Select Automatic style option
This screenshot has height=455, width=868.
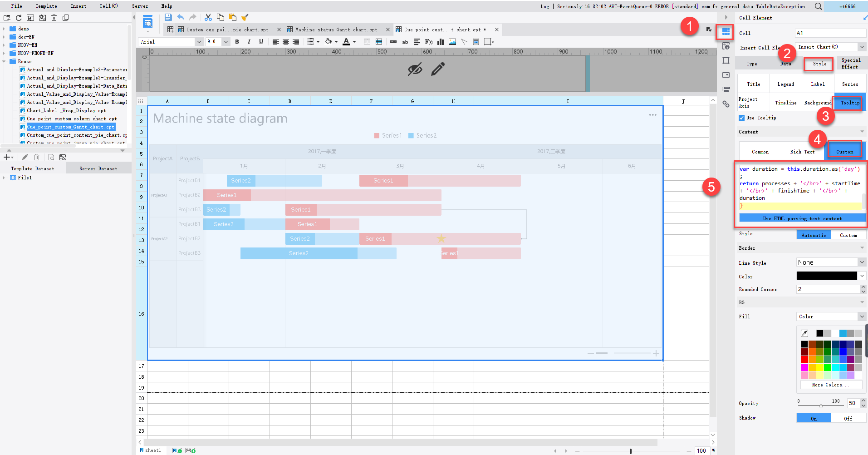[814, 235]
